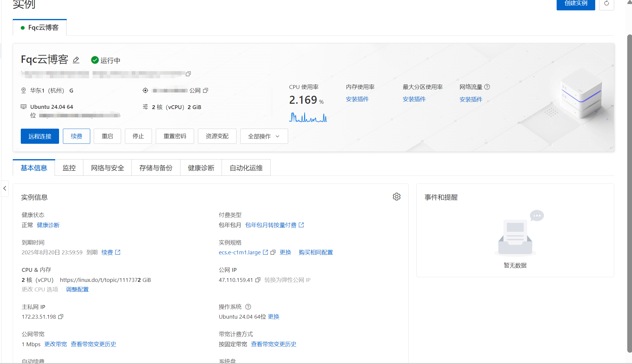The image size is (632, 364).
Task: Copy the public IP in the header card
Action: (205, 90)
